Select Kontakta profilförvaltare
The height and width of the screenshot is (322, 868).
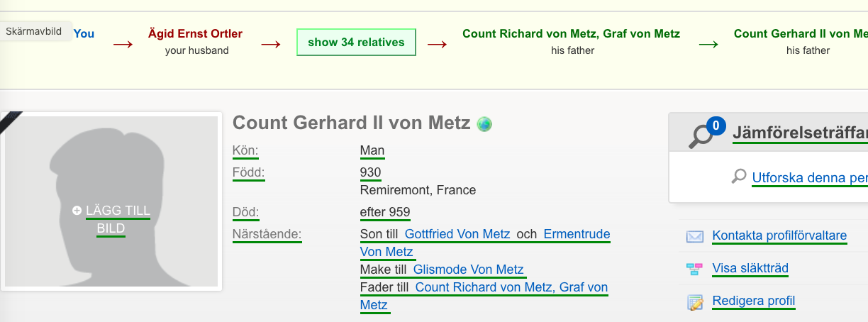click(779, 236)
